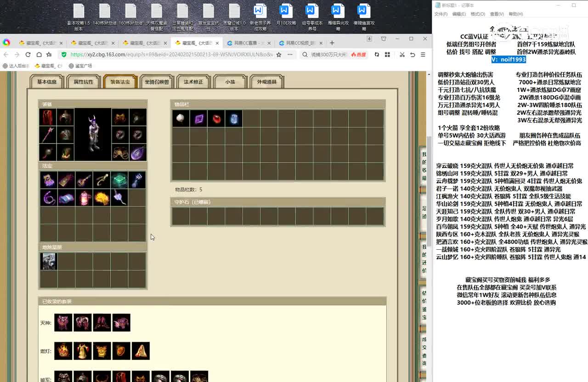The height and width of the screenshot is (382, 588).
Task: Open the browser apps grid icon
Action: (x=387, y=54)
